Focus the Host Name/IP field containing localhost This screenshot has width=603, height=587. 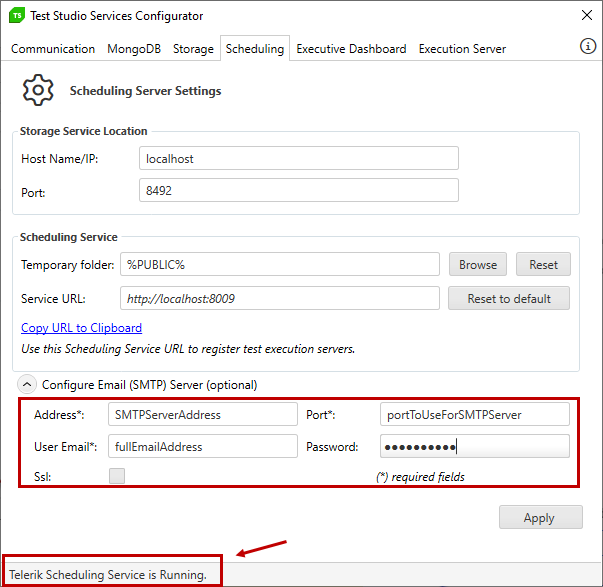click(x=299, y=158)
